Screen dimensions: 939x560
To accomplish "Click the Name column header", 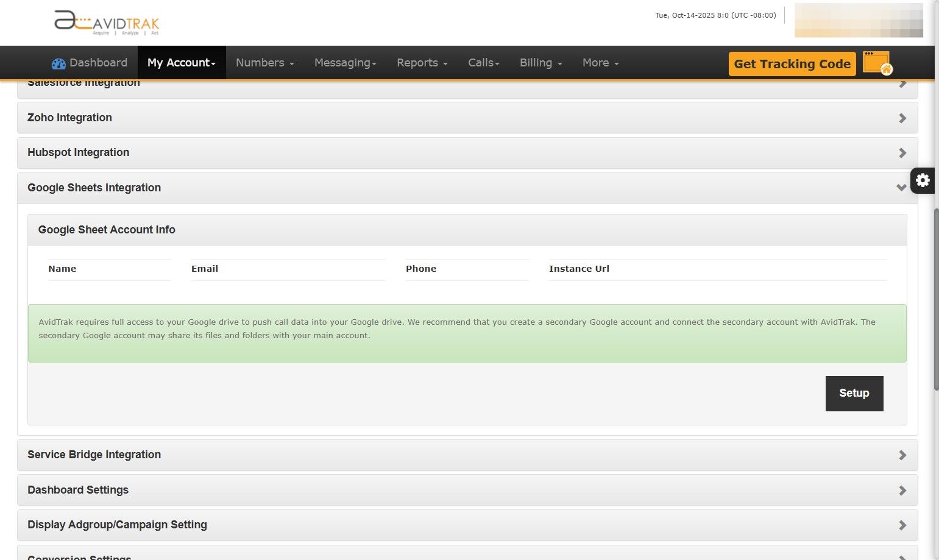I will pos(62,269).
